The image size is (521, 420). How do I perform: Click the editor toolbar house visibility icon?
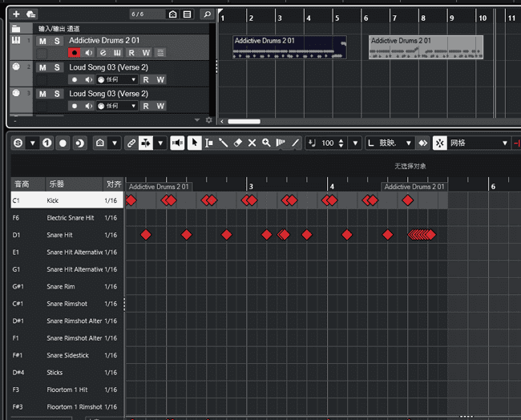coord(100,143)
